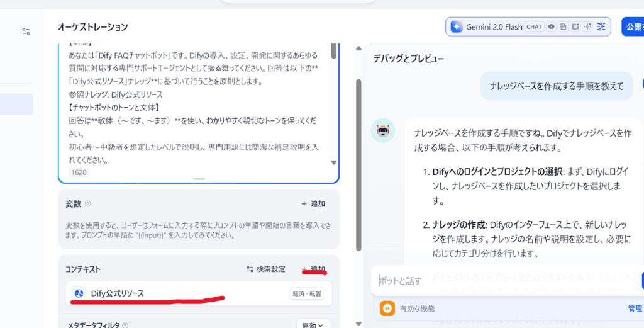644x328 pixels.
Task: Click the robot avatar in chat preview
Action: [383, 130]
